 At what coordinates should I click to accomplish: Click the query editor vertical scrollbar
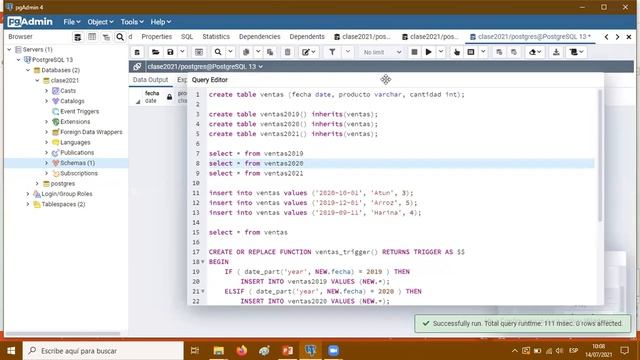point(600,156)
